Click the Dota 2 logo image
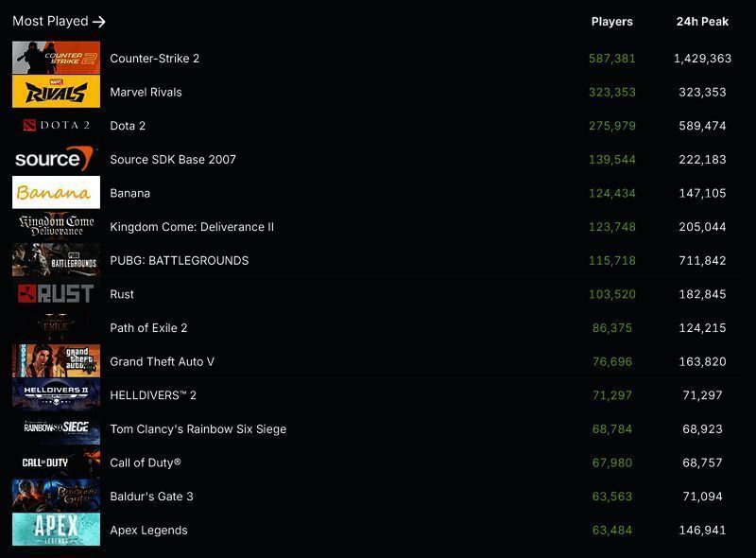Viewport: 756px width, 558px height. point(56,126)
